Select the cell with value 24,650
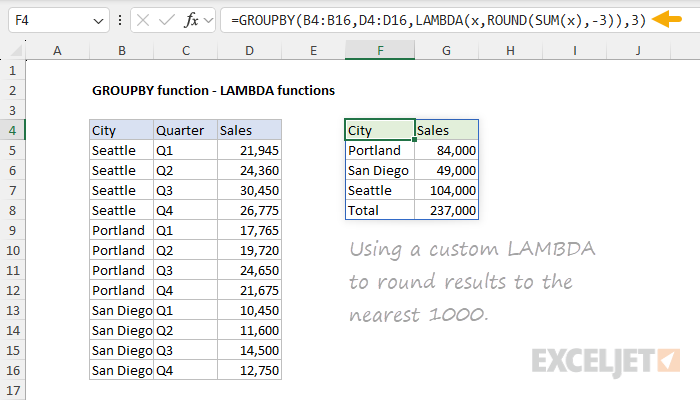700x400 pixels. (x=250, y=271)
